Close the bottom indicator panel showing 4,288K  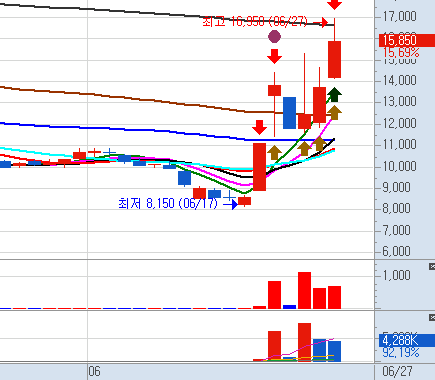432,317
